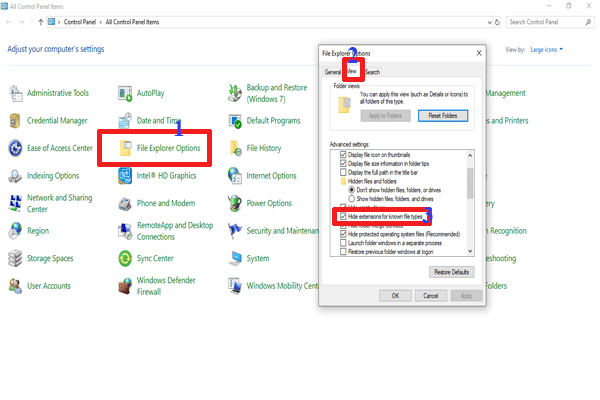Click Cancel in File Explorer Options
600x400 pixels.
pos(430,296)
